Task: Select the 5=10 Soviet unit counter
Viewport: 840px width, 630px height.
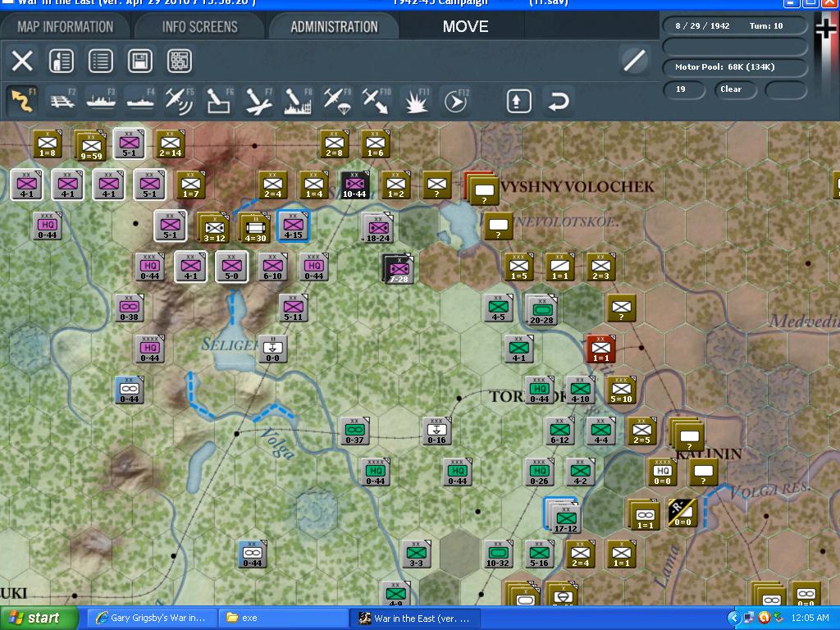Action: point(622,390)
